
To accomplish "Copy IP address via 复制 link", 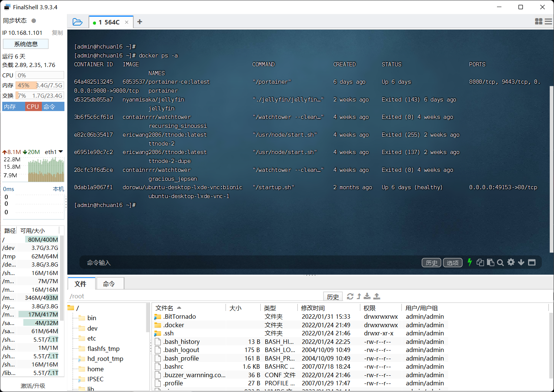I will [57, 33].
